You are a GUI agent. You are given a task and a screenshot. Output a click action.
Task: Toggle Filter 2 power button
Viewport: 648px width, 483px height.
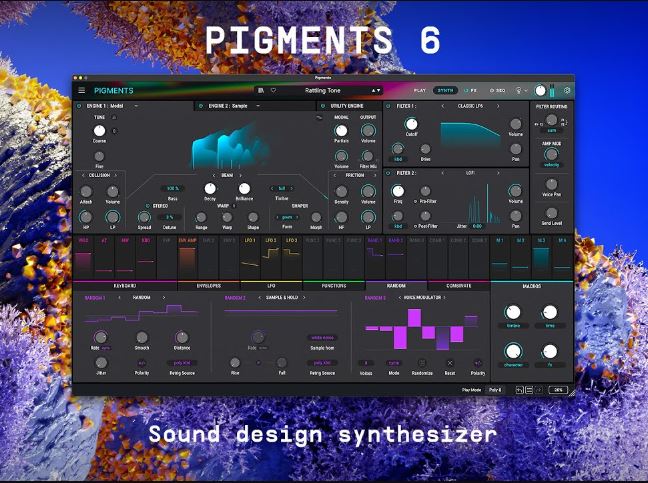[388, 173]
